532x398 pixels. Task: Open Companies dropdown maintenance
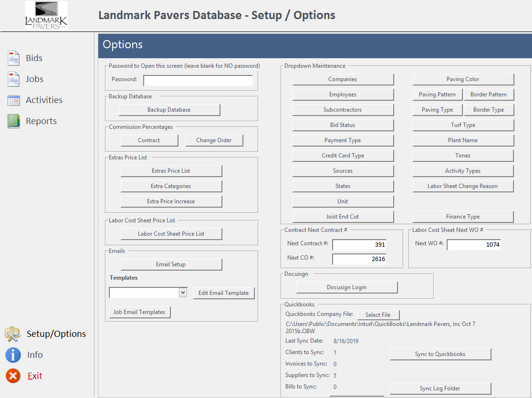click(343, 79)
